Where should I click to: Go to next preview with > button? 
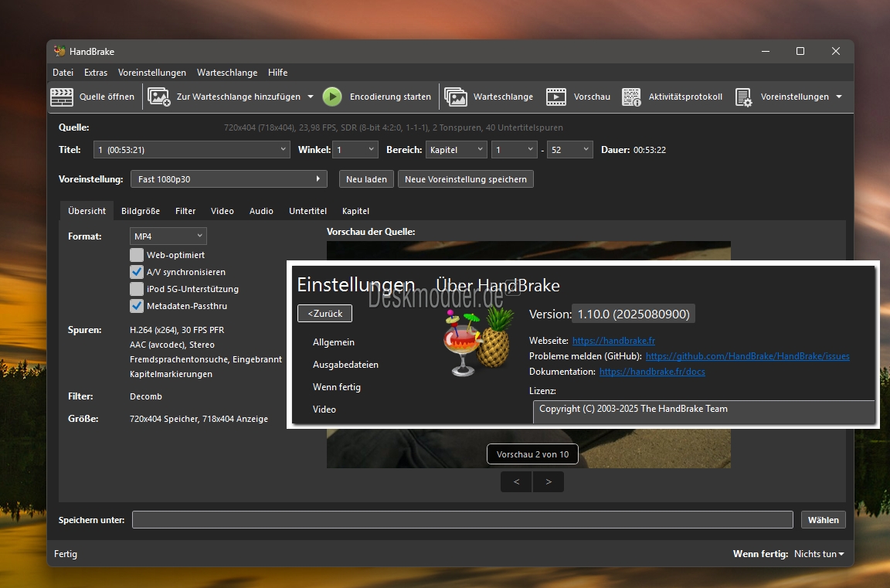coord(549,482)
